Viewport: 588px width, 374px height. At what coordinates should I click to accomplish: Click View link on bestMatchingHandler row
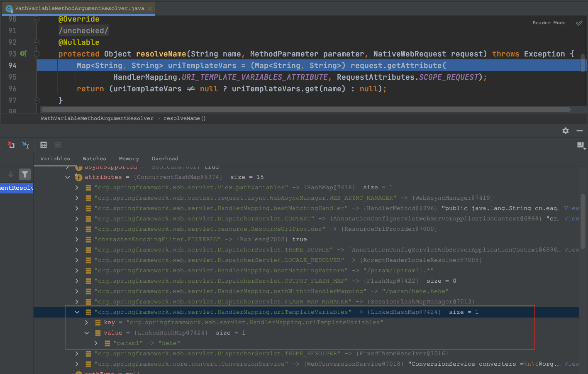coord(572,208)
